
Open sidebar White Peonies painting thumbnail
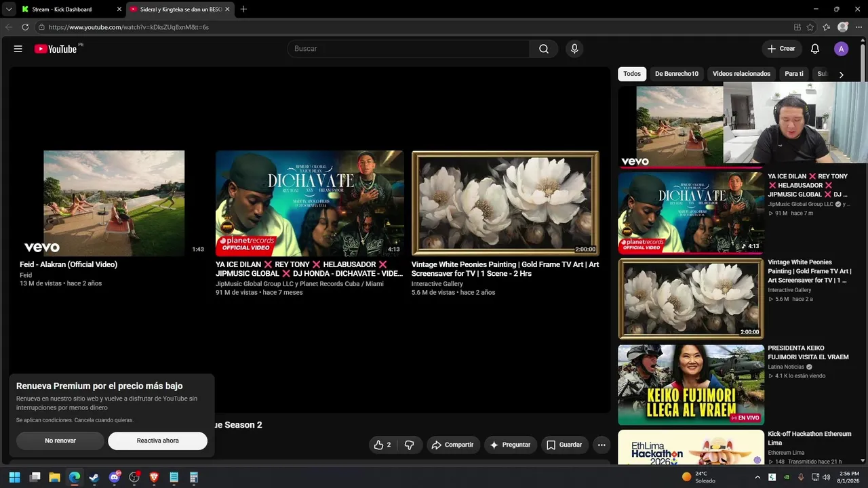pos(691,299)
